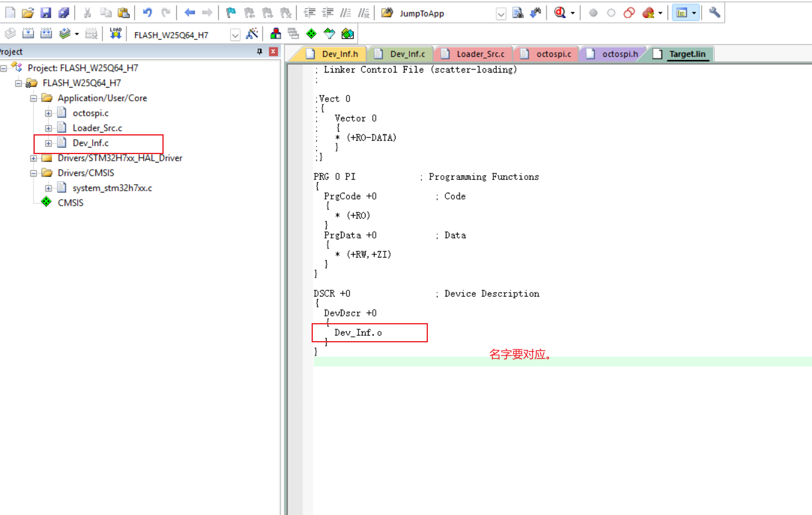812x515 pixels.
Task: Switch to the octospi.h tab
Action: [612, 54]
